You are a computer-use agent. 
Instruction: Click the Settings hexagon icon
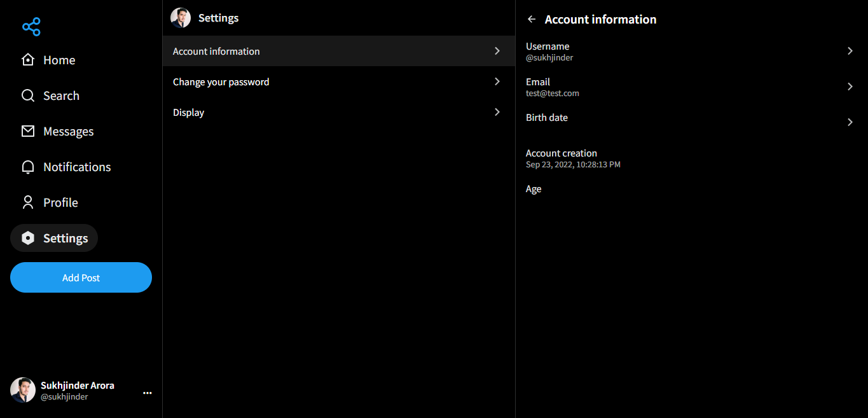(x=28, y=238)
